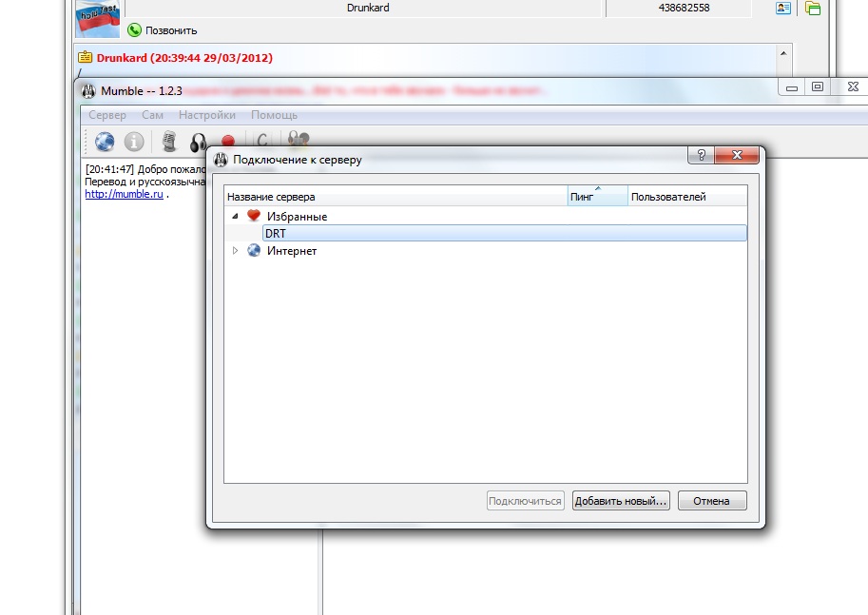The width and height of the screenshot is (868, 615).
Task: Open the Настройки menu
Action: [207, 115]
